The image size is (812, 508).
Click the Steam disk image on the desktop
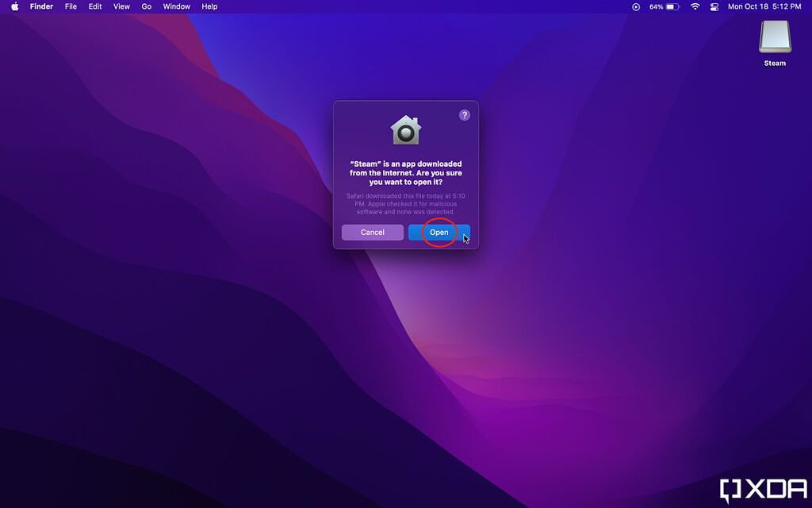[x=775, y=37]
